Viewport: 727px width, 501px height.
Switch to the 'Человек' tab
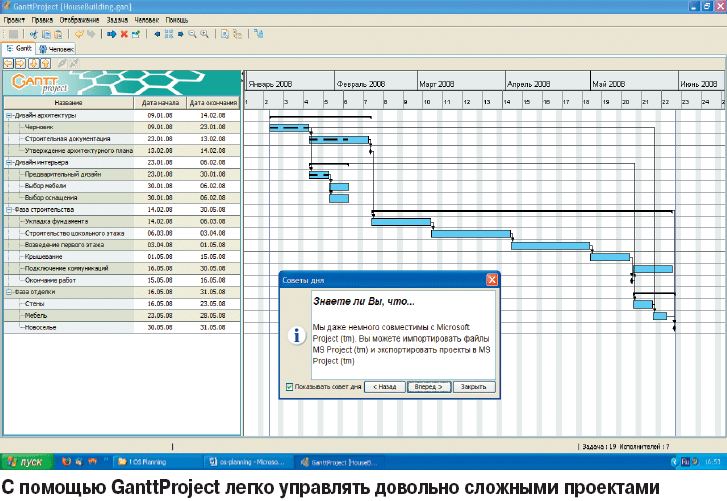click(x=56, y=47)
